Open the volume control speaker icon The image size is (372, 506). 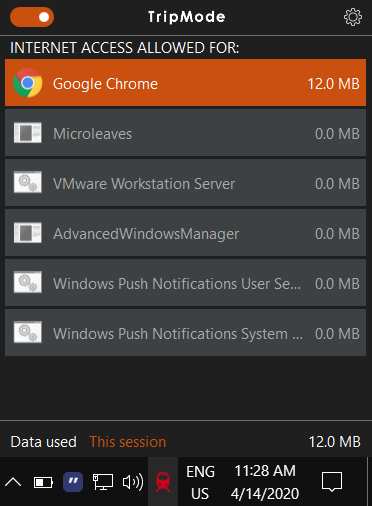click(133, 482)
